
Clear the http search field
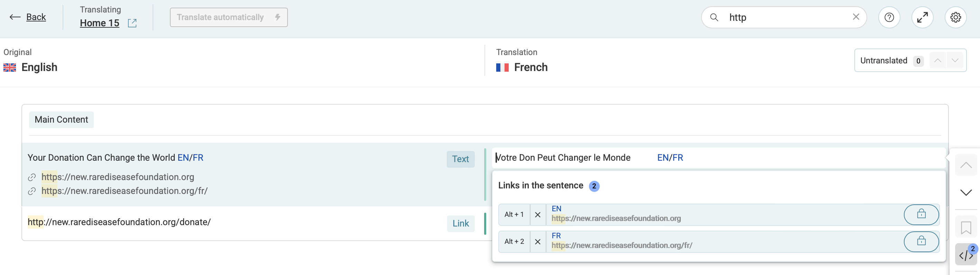[x=856, y=17]
